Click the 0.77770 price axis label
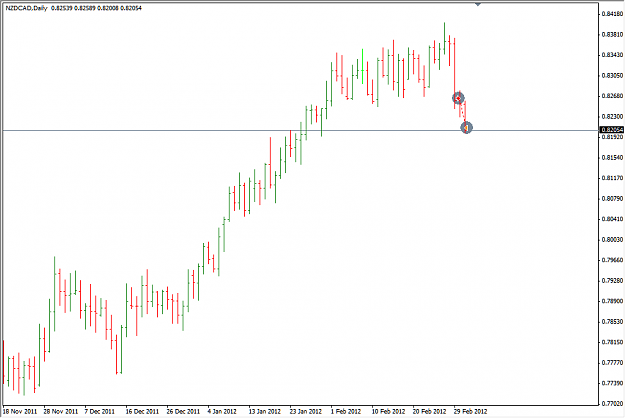This screenshot has width=625, height=418. click(612, 362)
